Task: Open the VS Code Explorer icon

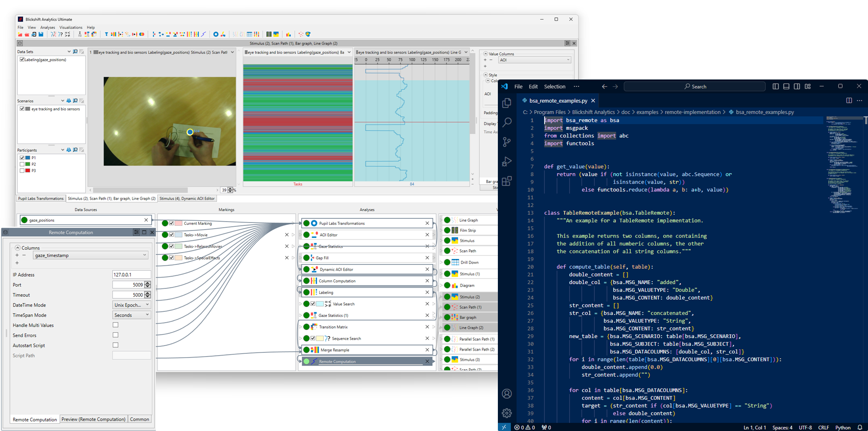Action: coord(507,103)
